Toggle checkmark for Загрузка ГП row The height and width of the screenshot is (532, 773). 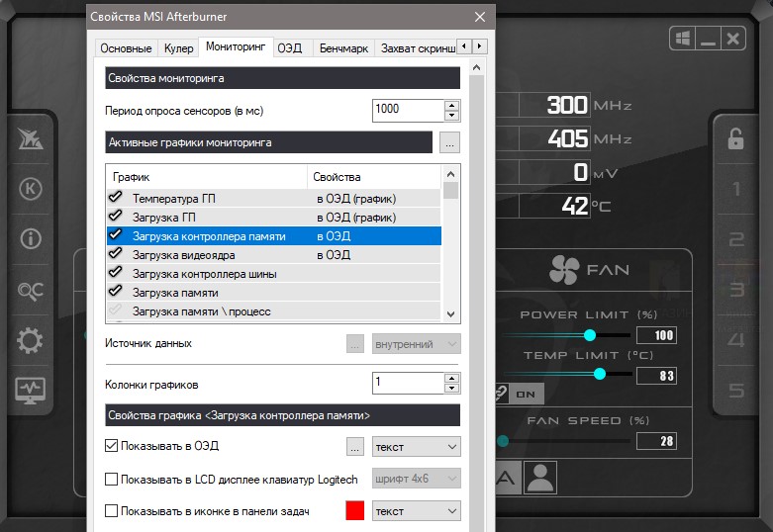pyautogui.click(x=116, y=216)
